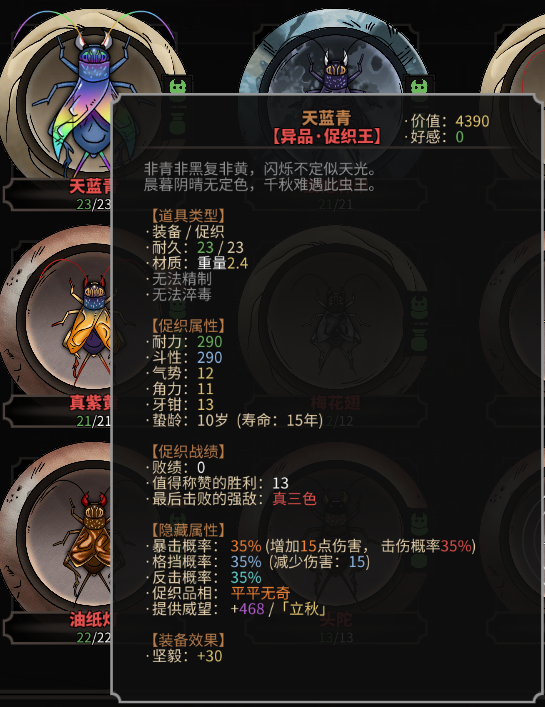Click green cricket-head icon beside 梅花翅 jar
Viewport: 545px width, 707px height.
click(420, 307)
